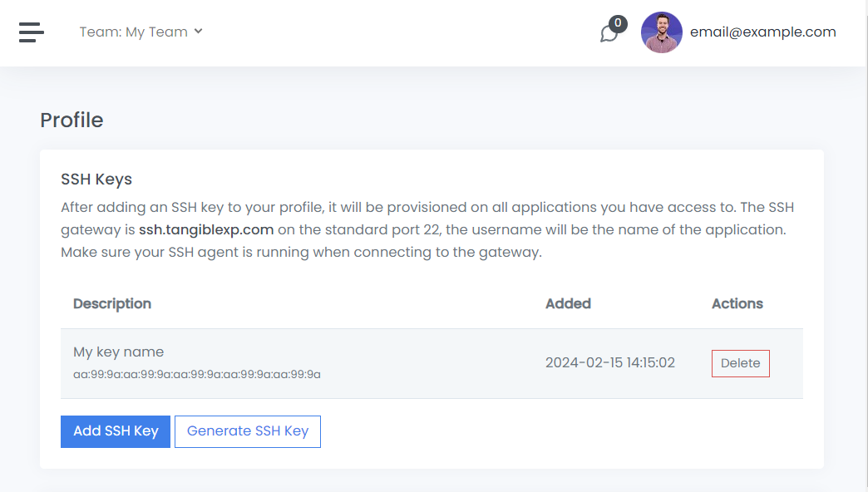Click the Added column header
868x492 pixels.
click(x=568, y=303)
